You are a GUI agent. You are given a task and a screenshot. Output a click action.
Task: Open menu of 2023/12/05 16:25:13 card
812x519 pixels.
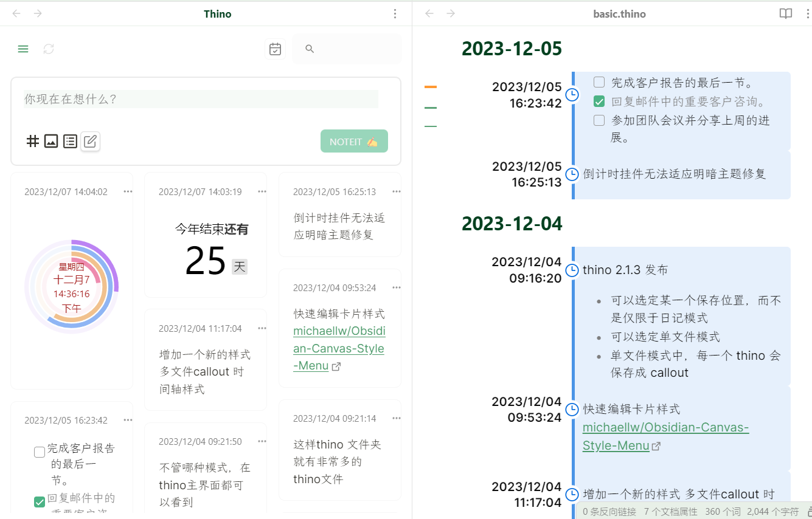tap(397, 191)
